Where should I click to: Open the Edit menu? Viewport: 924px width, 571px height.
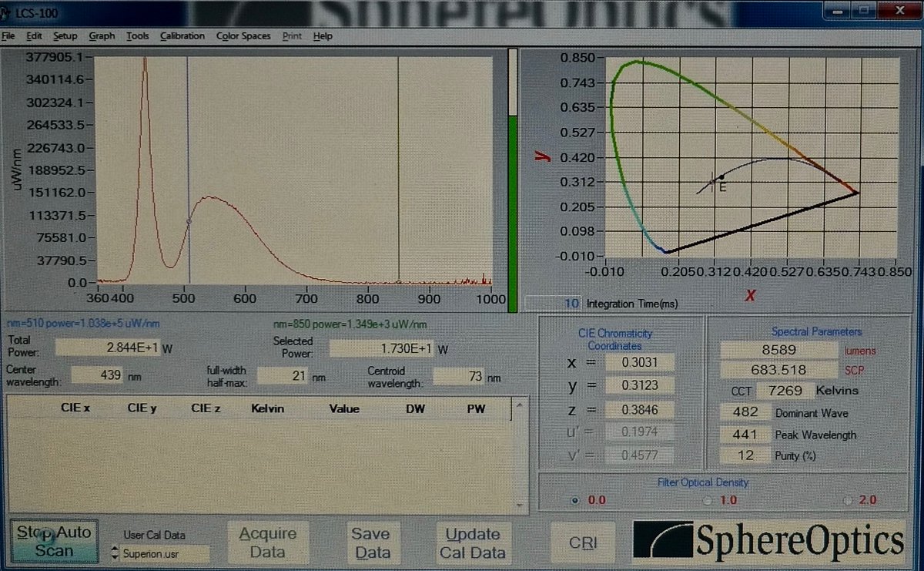click(x=35, y=36)
